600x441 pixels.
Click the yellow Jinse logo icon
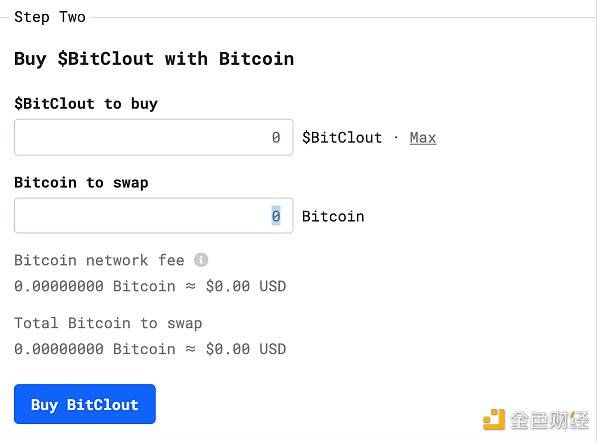[494, 420]
